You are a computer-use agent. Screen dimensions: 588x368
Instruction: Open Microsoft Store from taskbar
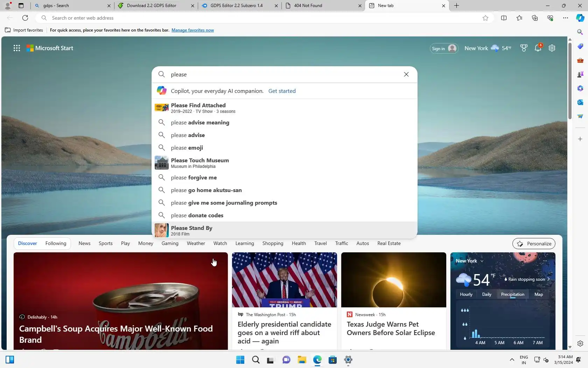pyautogui.click(x=332, y=360)
